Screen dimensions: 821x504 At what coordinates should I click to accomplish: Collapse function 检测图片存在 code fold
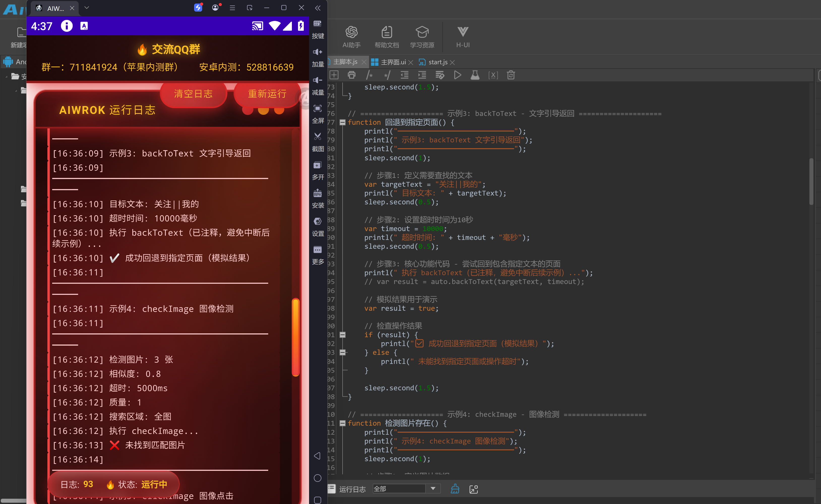(342, 423)
